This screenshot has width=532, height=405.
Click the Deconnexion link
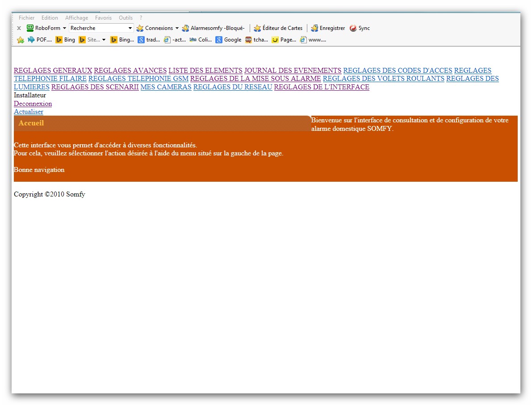pyautogui.click(x=33, y=104)
